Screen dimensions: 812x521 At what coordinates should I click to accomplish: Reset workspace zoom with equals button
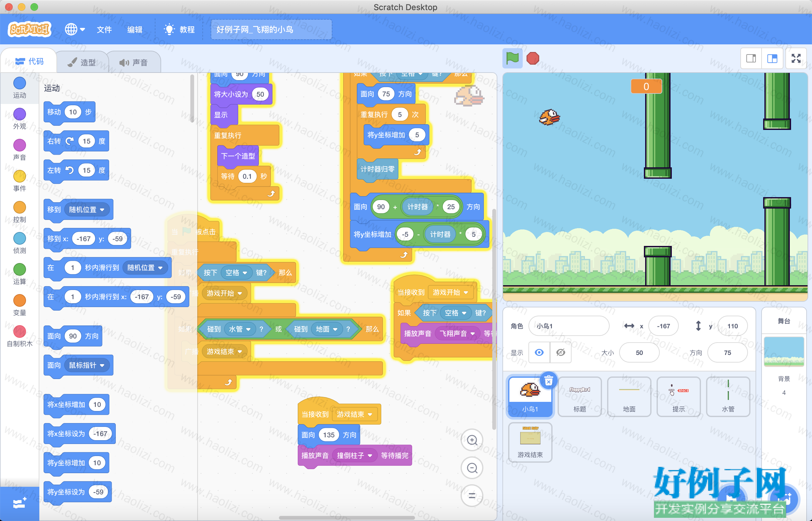tap(472, 496)
